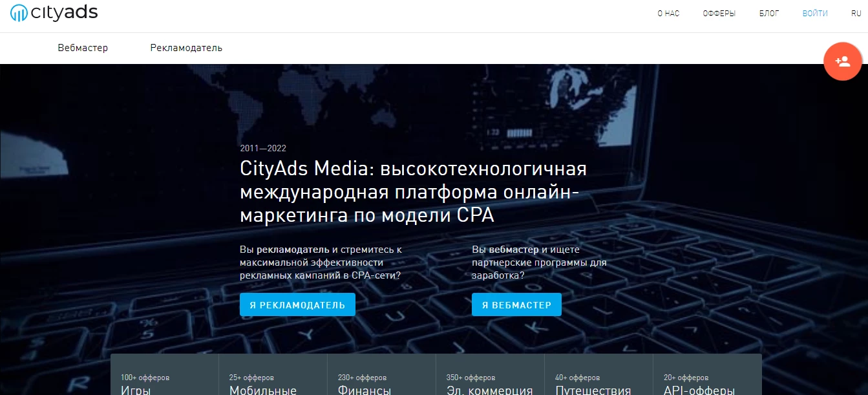Click the '100+ офферов' label
The image size is (868, 395).
tap(145, 378)
